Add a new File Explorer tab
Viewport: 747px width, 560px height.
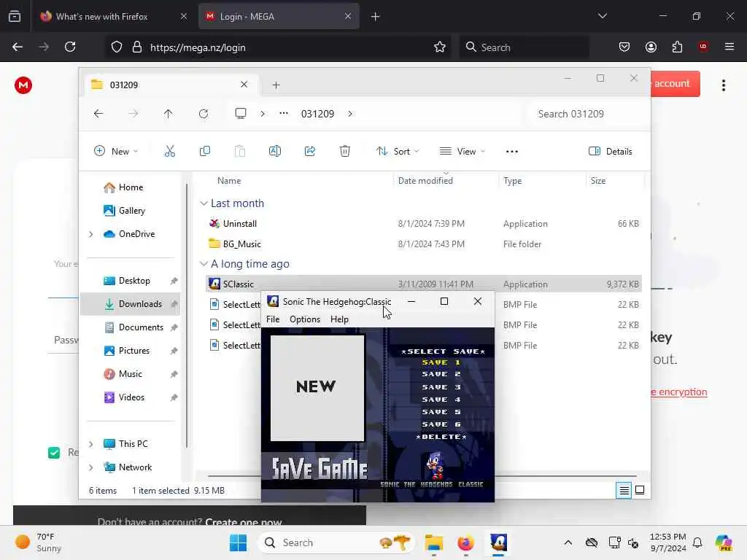[276, 85]
